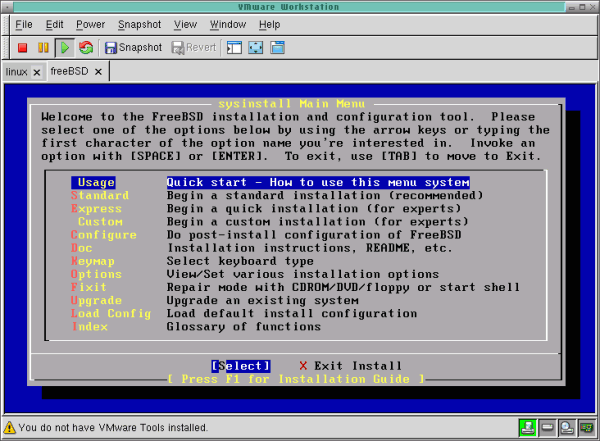The image size is (600, 441).
Task: Click the CD-ROM device status icon
Action: point(567,428)
